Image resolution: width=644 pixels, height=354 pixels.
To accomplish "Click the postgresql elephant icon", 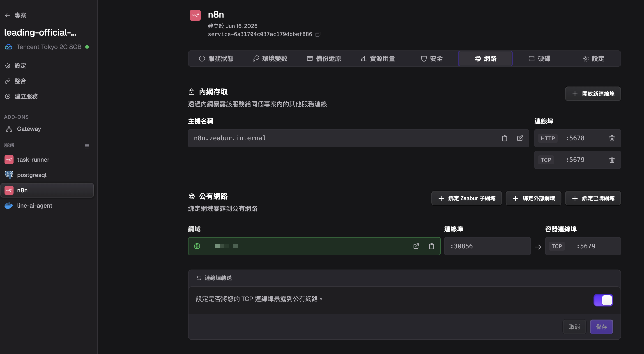I will pyautogui.click(x=9, y=175).
